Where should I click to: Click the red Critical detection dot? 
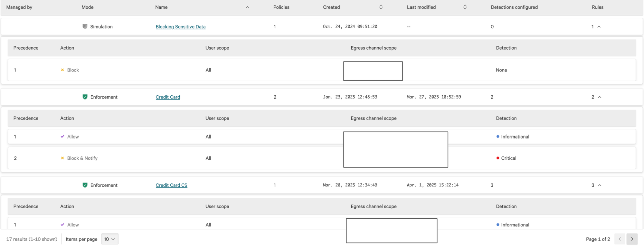[497, 158]
